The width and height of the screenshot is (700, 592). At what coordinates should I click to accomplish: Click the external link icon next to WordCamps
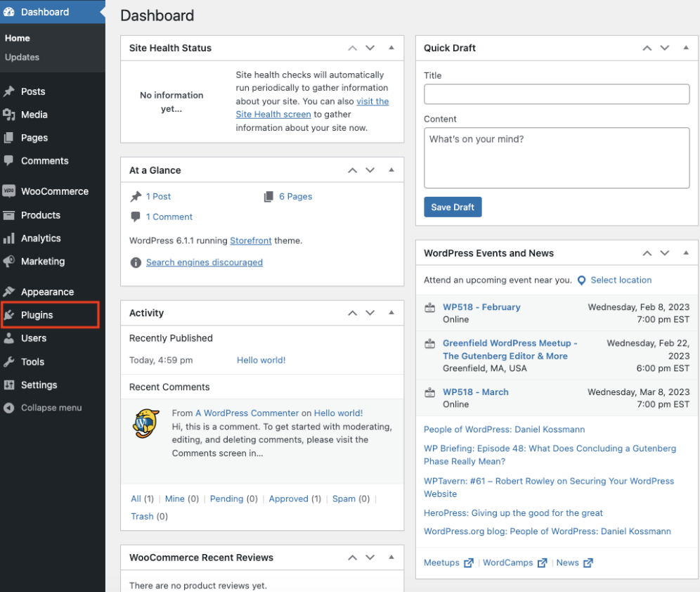(x=542, y=563)
